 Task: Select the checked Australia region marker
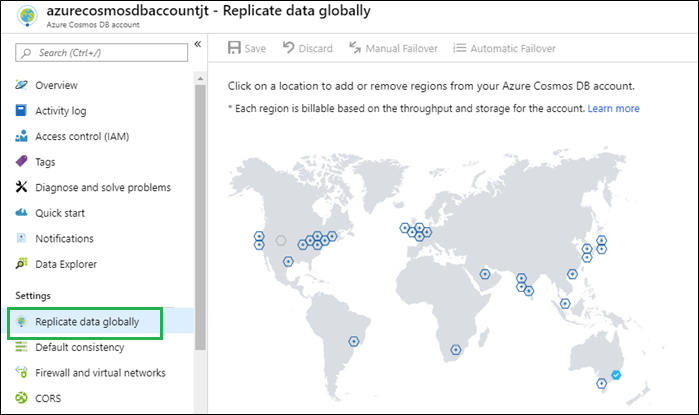pyautogui.click(x=616, y=375)
